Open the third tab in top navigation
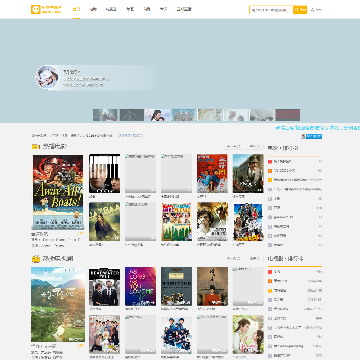Image resolution: width=360 pixels, height=360 pixels. [111, 9]
